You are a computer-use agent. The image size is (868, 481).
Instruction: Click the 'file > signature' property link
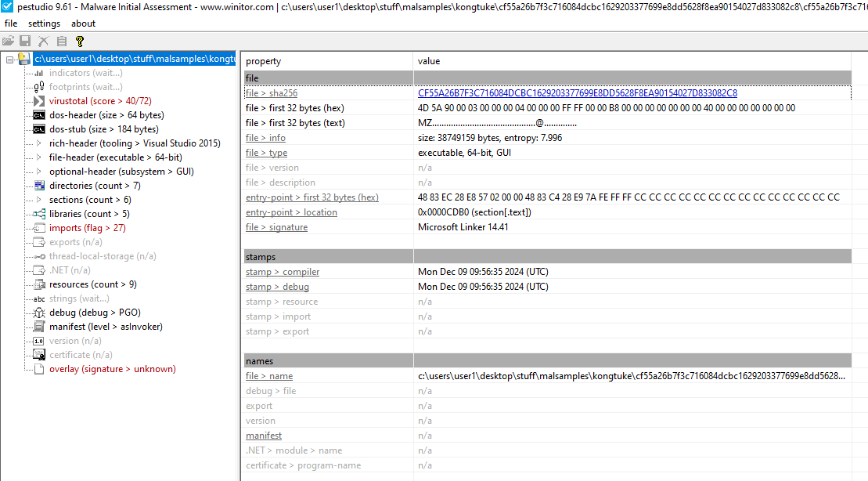click(277, 227)
